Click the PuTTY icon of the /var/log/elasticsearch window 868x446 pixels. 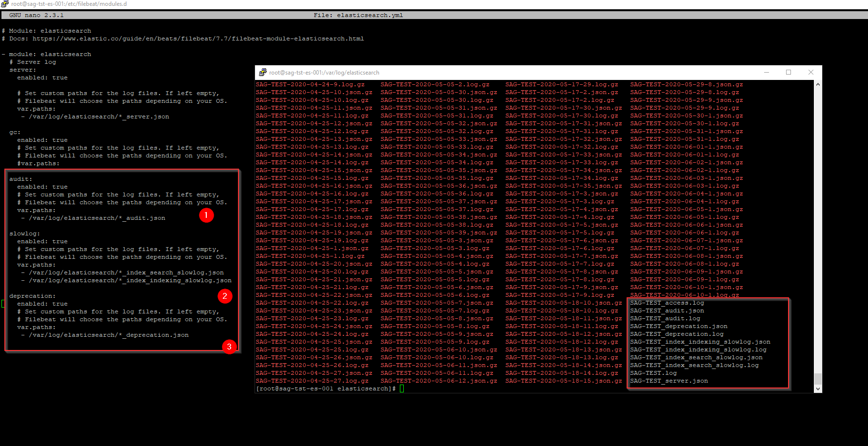tap(263, 72)
